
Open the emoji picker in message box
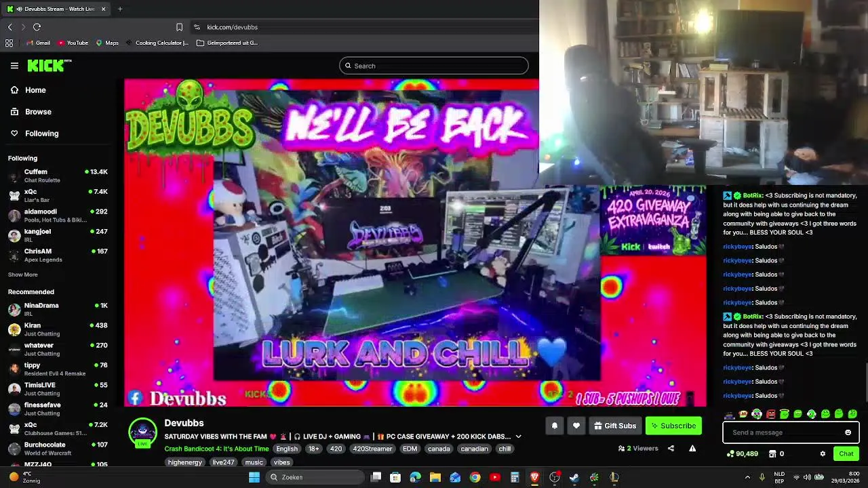point(848,432)
